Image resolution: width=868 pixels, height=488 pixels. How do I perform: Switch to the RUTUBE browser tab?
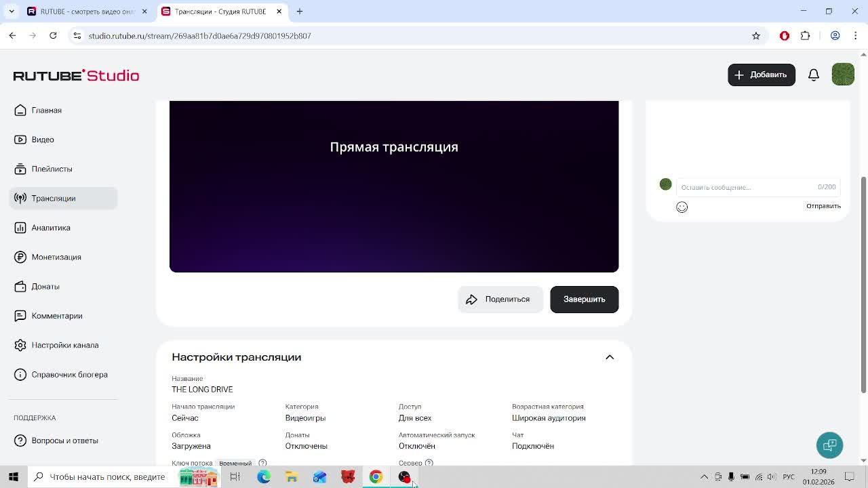87,12
